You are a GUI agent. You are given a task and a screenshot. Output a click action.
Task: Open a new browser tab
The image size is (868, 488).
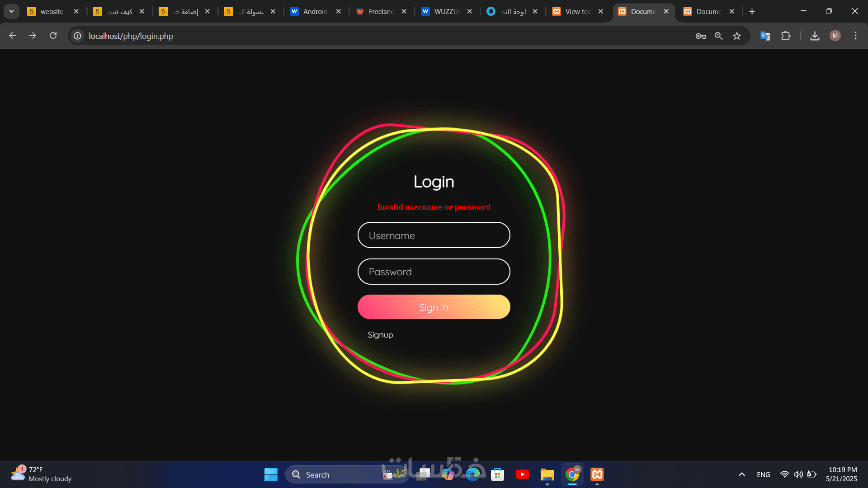tap(752, 11)
